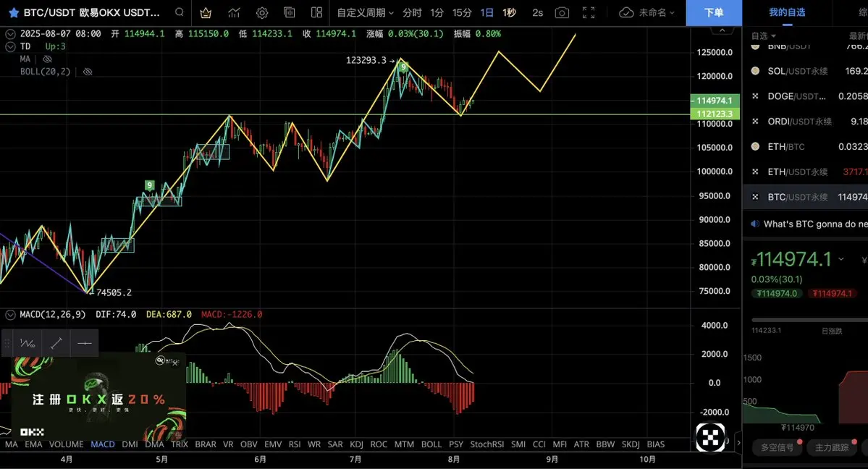This screenshot has height=469, width=868.
Task: Click the blue favorite star beside BTC/USDT
Action: 14,12
